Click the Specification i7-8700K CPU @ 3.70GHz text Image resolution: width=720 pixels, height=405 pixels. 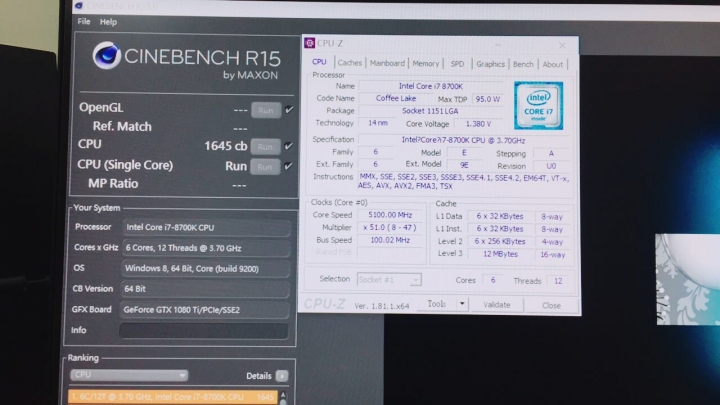click(463, 141)
